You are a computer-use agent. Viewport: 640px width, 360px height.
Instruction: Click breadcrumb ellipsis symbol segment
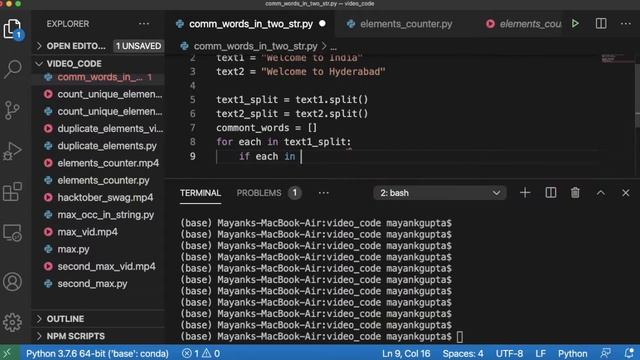point(333,47)
